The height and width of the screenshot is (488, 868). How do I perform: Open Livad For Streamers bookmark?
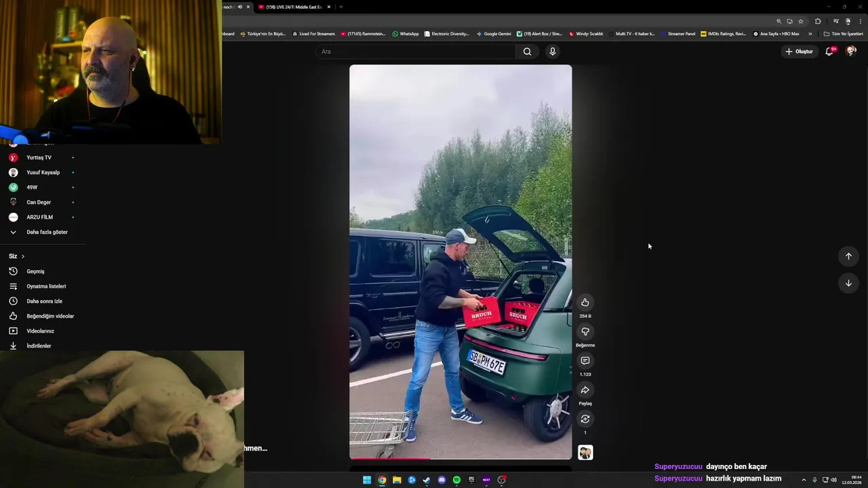click(313, 33)
